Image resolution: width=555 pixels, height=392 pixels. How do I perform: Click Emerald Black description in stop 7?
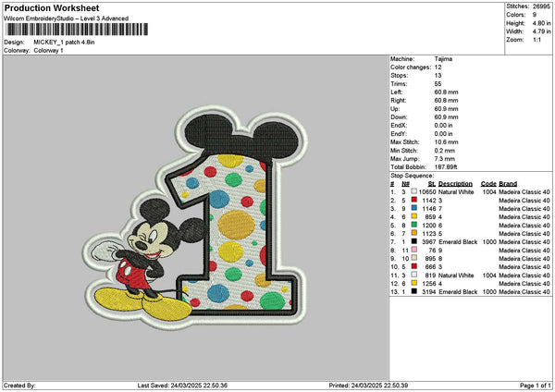pyautogui.click(x=458, y=242)
